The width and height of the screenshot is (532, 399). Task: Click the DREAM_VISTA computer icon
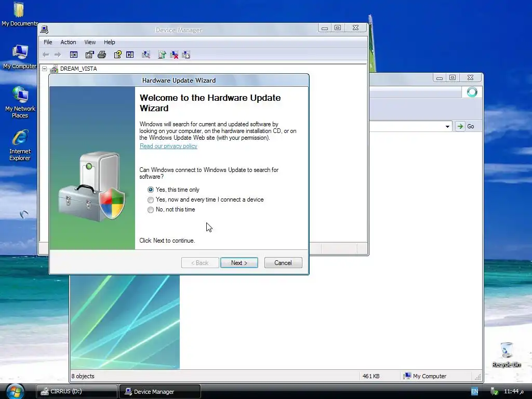pyautogui.click(x=54, y=69)
